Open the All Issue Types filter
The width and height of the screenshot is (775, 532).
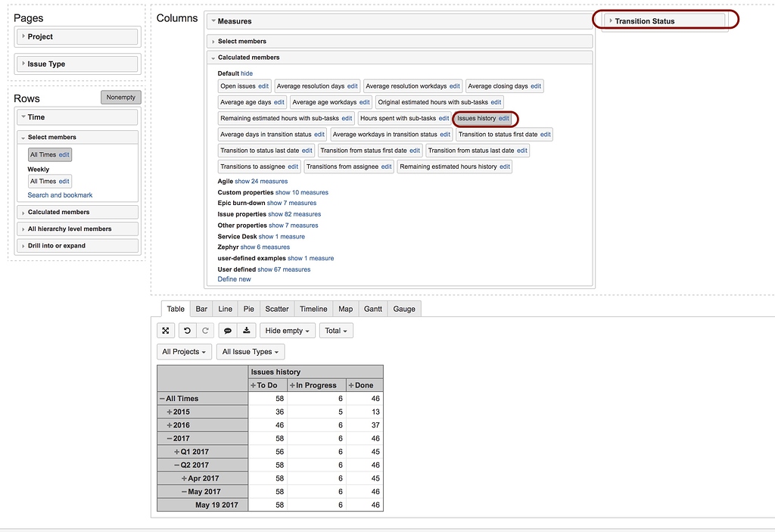click(x=250, y=351)
